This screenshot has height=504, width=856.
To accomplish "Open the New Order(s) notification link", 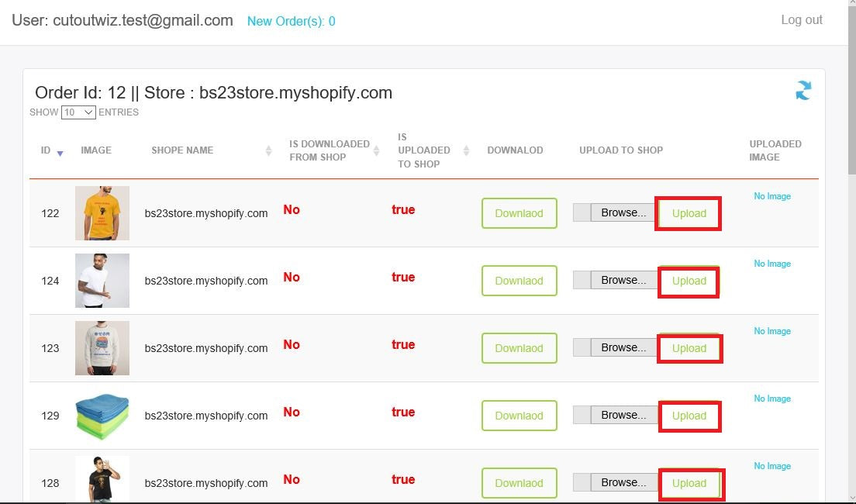I will click(291, 22).
